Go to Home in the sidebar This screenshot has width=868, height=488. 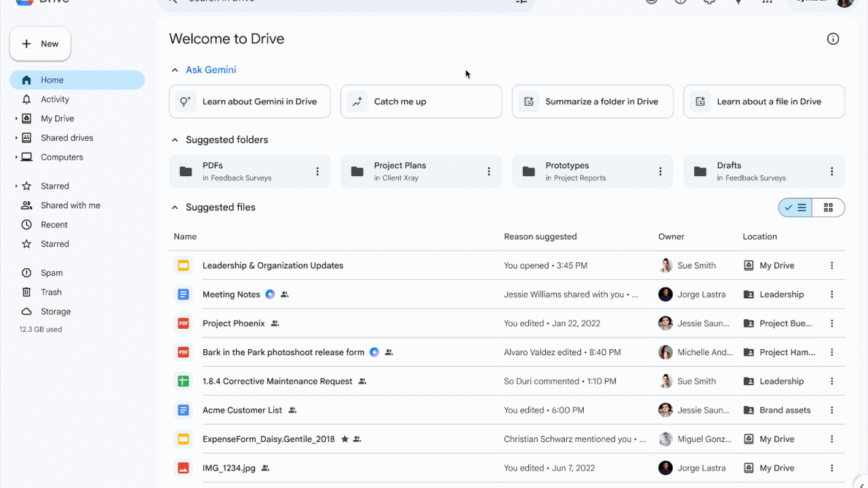point(77,80)
